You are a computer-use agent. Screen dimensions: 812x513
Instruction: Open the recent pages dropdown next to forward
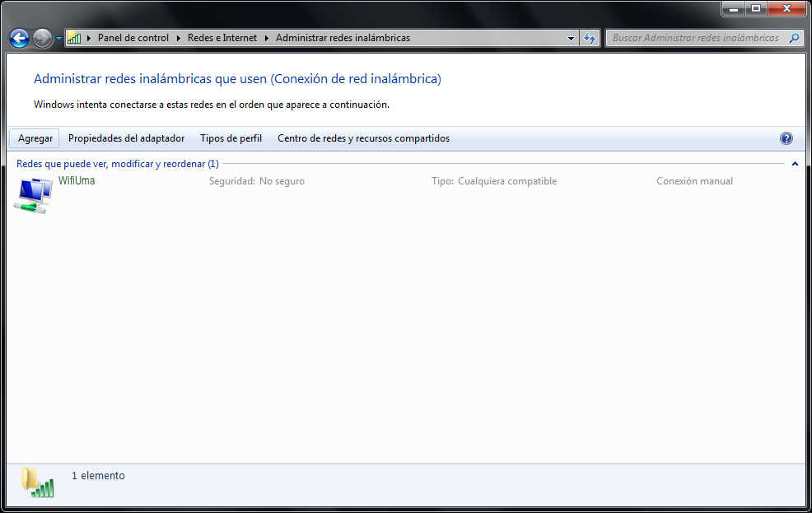coord(58,38)
